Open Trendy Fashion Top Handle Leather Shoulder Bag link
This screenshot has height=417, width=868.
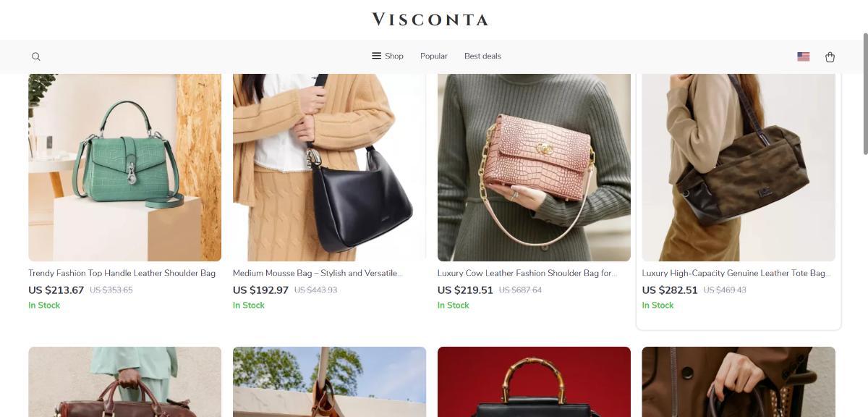(122, 273)
